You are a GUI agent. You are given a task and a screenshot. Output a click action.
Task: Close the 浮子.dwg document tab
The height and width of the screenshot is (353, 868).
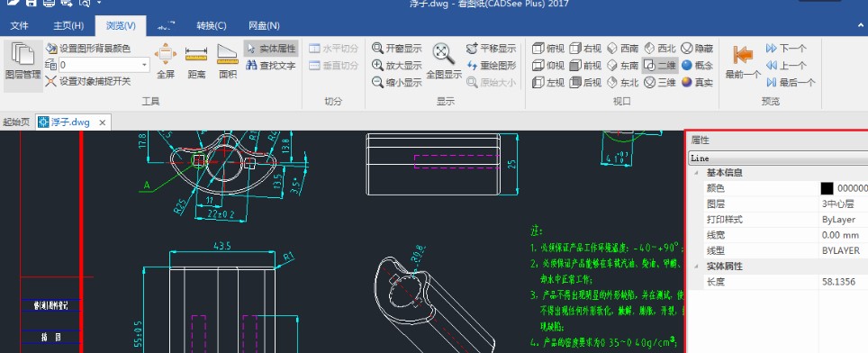103,122
